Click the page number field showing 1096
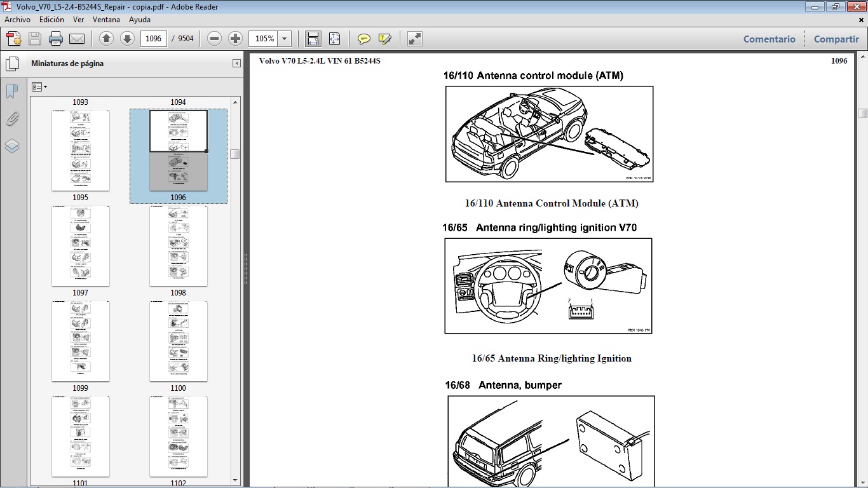The height and width of the screenshot is (488, 868). [x=153, y=39]
